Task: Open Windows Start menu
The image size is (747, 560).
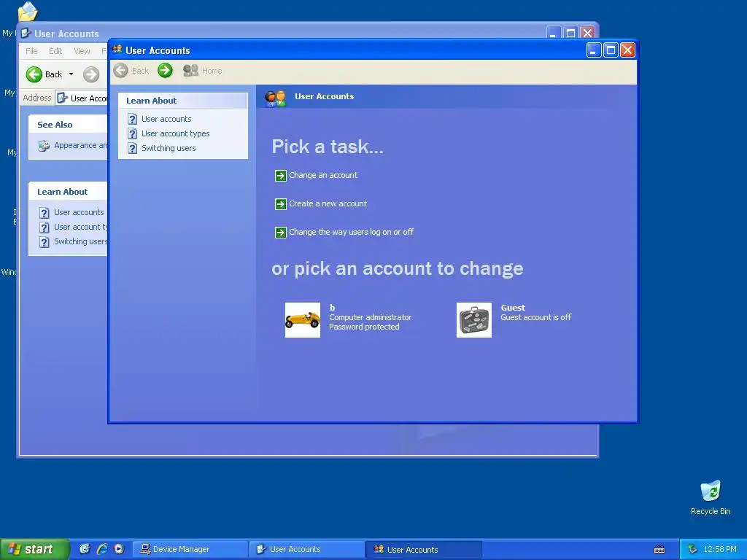Action: tap(34, 549)
